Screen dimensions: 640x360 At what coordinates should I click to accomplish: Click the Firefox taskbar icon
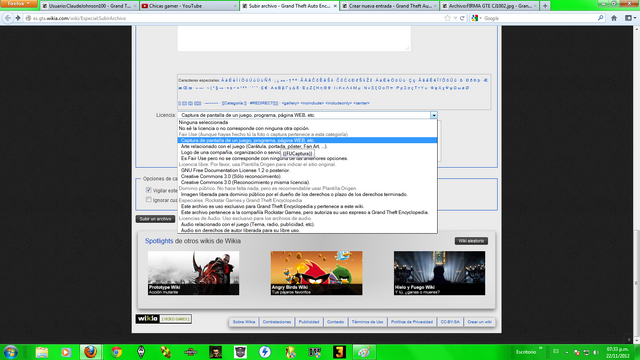click(91, 352)
